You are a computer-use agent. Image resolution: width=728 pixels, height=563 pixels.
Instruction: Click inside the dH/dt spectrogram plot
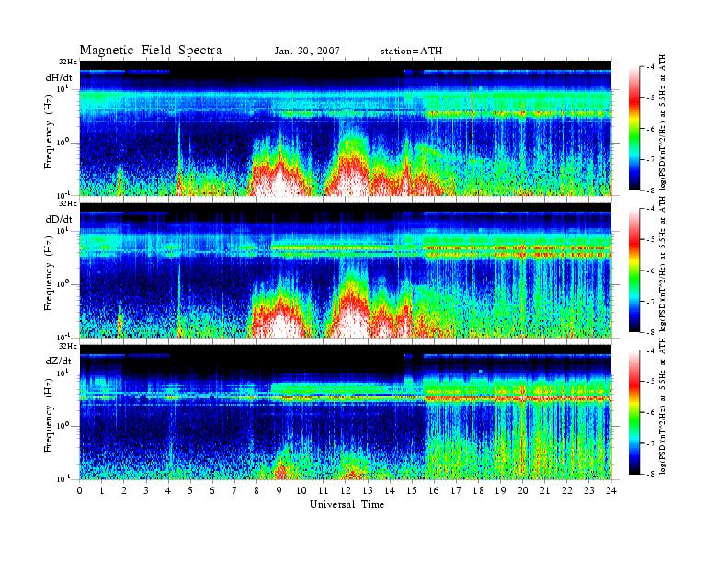click(x=346, y=128)
